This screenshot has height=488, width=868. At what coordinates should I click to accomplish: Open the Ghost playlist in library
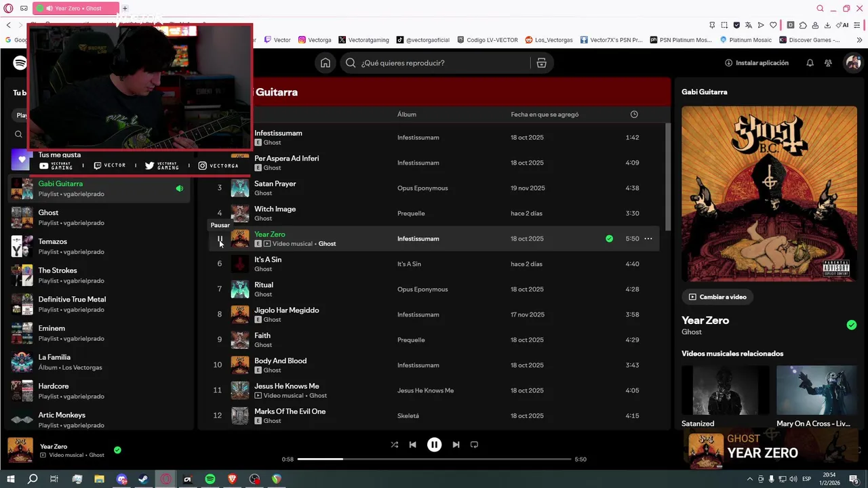click(x=100, y=218)
